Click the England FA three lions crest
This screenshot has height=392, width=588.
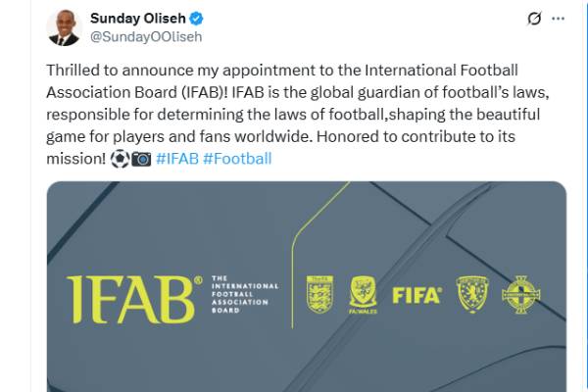point(320,294)
